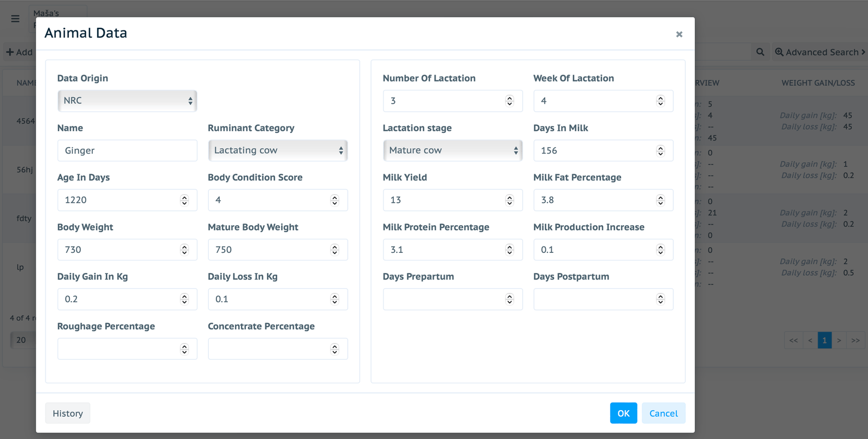Click the Milk Yield stepper arrows
The width and height of the screenshot is (868, 439).
(x=509, y=200)
